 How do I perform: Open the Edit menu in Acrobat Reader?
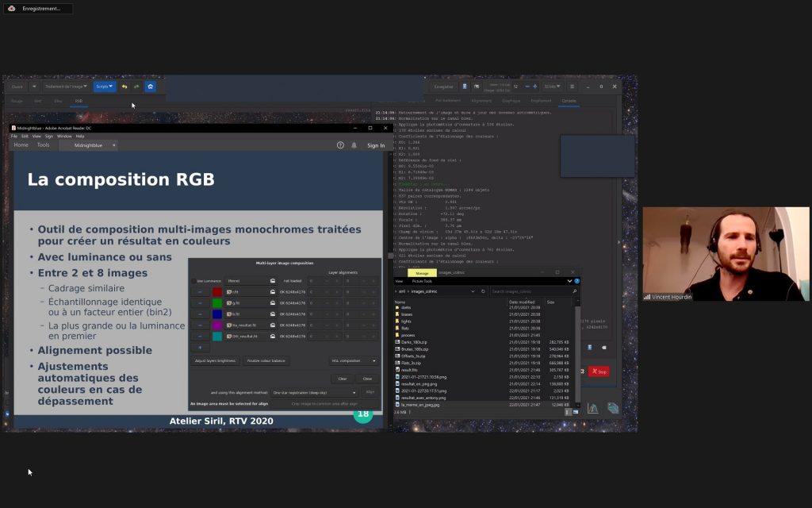coord(25,137)
